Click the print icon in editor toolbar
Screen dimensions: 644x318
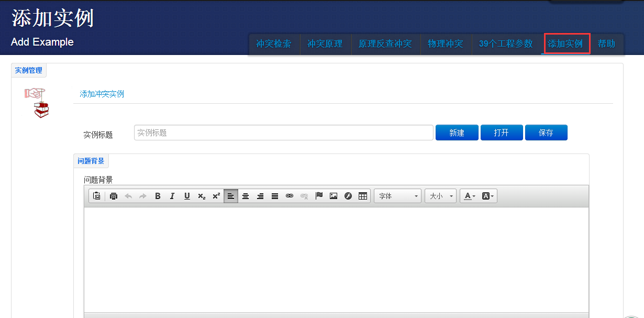(114, 196)
